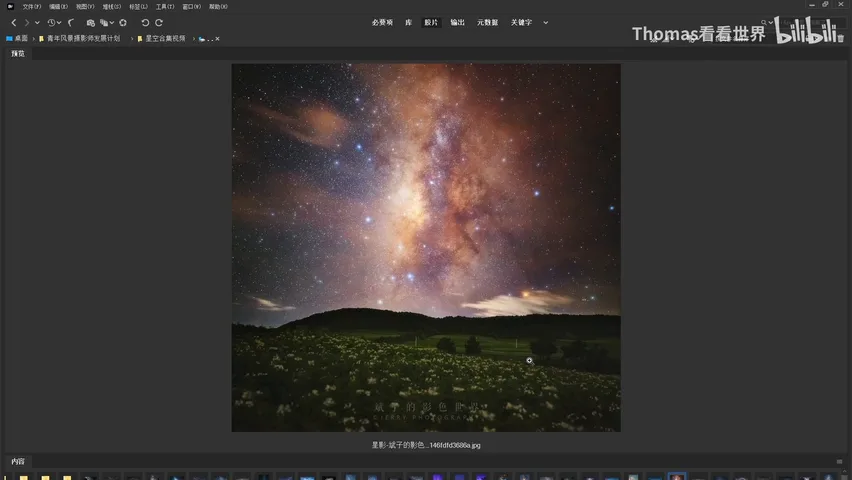The height and width of the screenshot is (480, 852).
Task: Expand chevron after 桌面 in path bar
Action: pos(34,39)
